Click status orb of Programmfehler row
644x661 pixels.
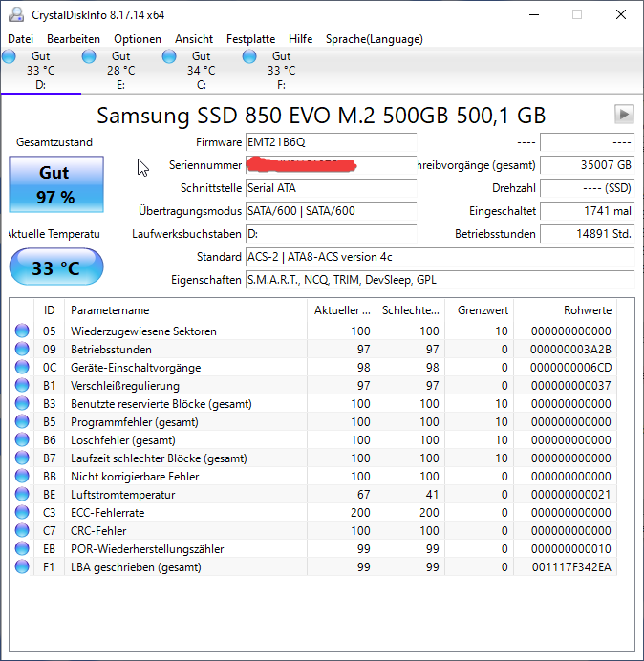pyautogui.click(x=22, y=421)
